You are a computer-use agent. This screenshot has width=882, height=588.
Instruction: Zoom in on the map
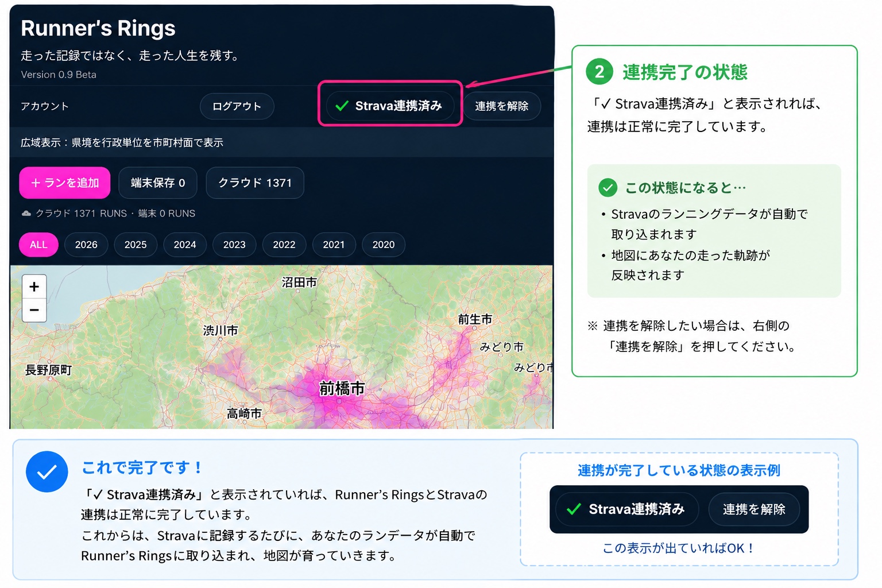(34, 286)
